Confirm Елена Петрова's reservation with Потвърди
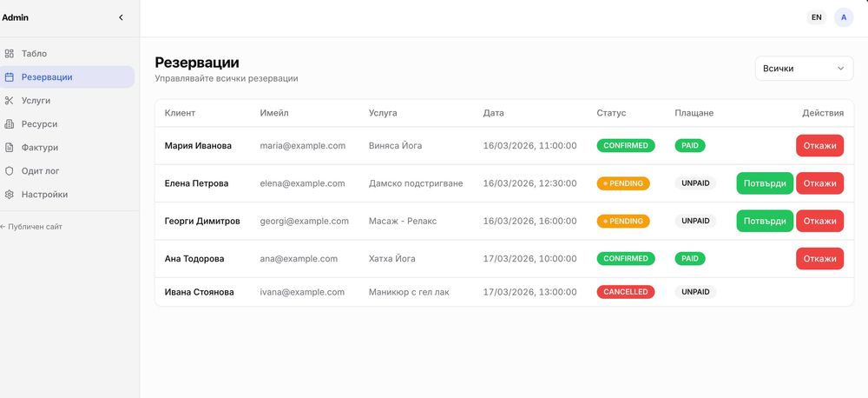The height and width of the screenshot is (398, 868). tap(765, 183)
